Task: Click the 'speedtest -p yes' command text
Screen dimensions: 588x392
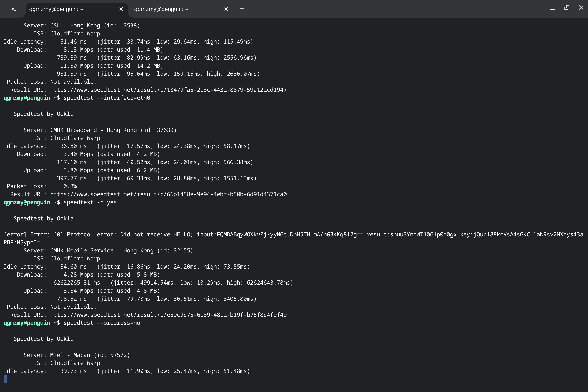Action: coord(90,202)
